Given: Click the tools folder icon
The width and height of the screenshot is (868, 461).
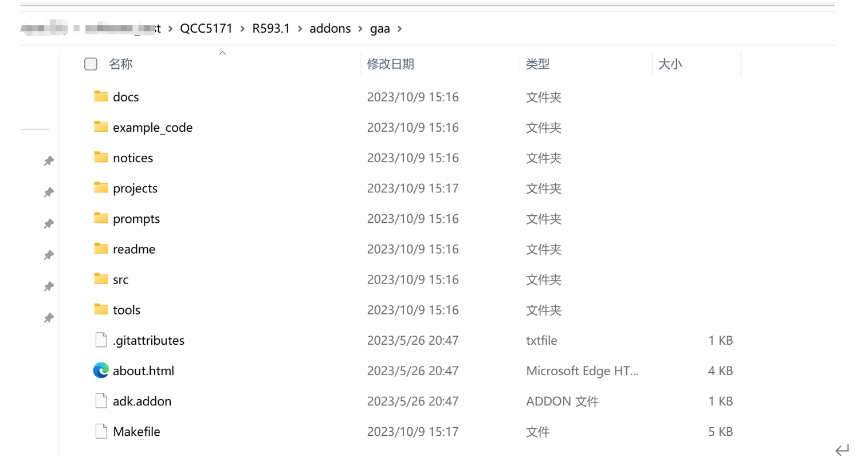Looking at the screenshot, I should (101, 309).
